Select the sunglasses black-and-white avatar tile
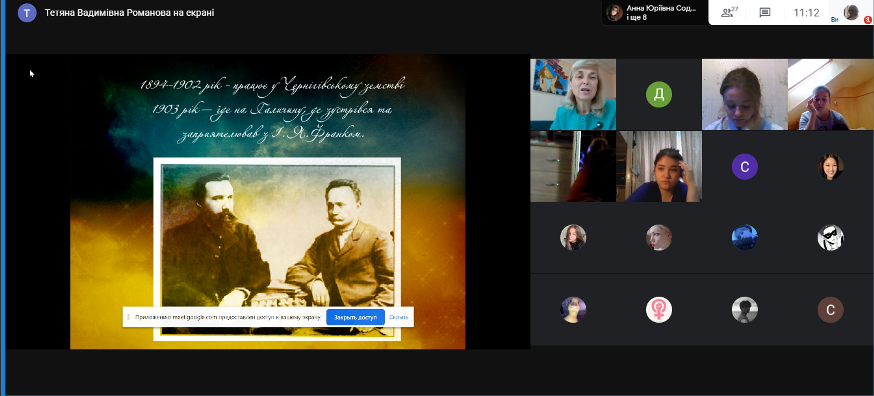Screen dimensions: 874x396 830,238
